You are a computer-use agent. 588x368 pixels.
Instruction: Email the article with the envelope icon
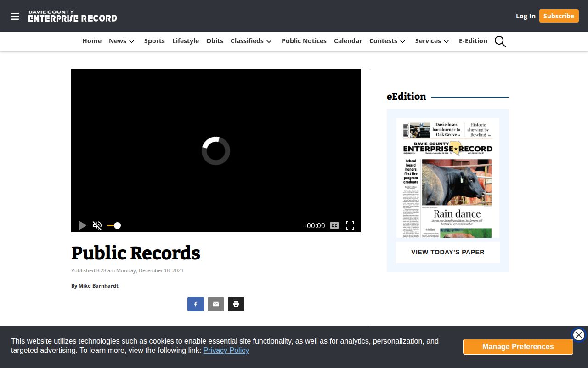216,304
